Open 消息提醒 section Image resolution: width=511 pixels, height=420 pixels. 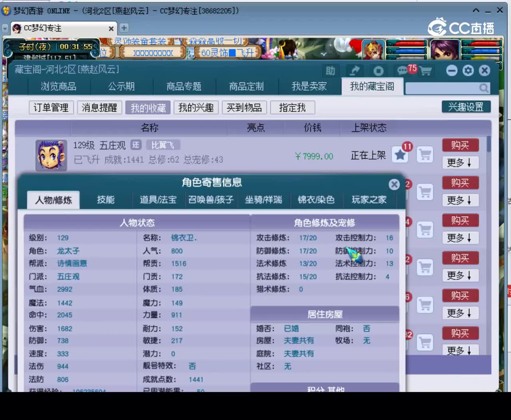(x=99, y=107)
